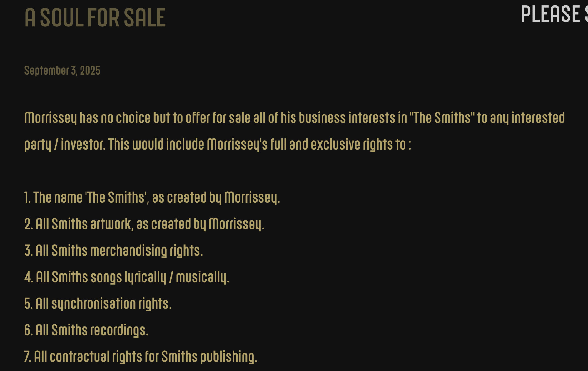588x371 pixels.
Task: Click 'exclusive rights to :' phrase
Action: pyautogui.click(x=361, y=145)
